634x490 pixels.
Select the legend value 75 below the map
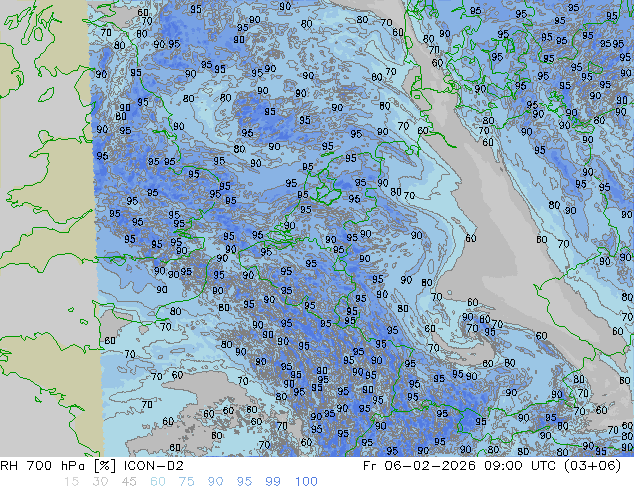click(186, 482)
